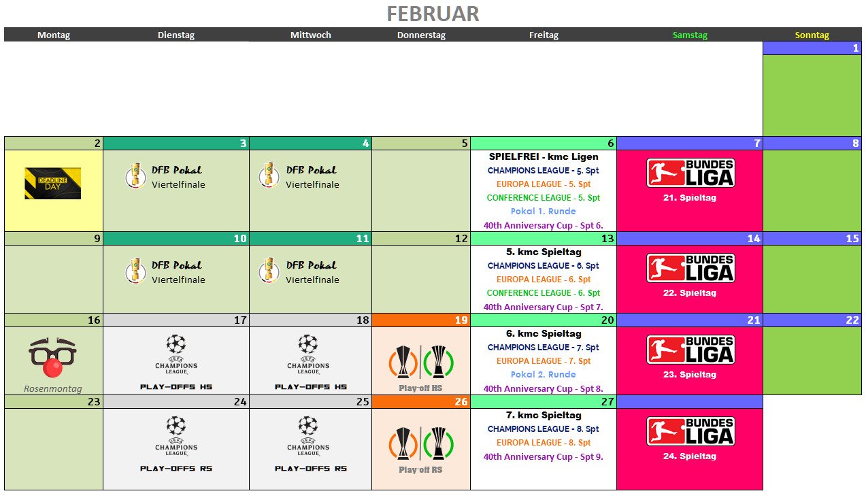Select CONFERENCE LEAGUE - 6. Spt entry
The height and width of the screenshot is (504, 866).
[x=543, y=293]
